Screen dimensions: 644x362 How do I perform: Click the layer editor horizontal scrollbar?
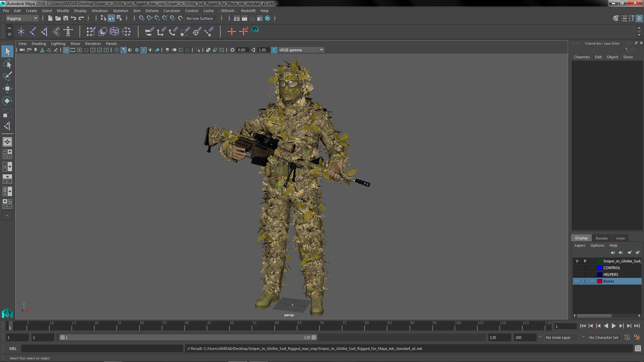pyautogui.click(x=594, y=316)
